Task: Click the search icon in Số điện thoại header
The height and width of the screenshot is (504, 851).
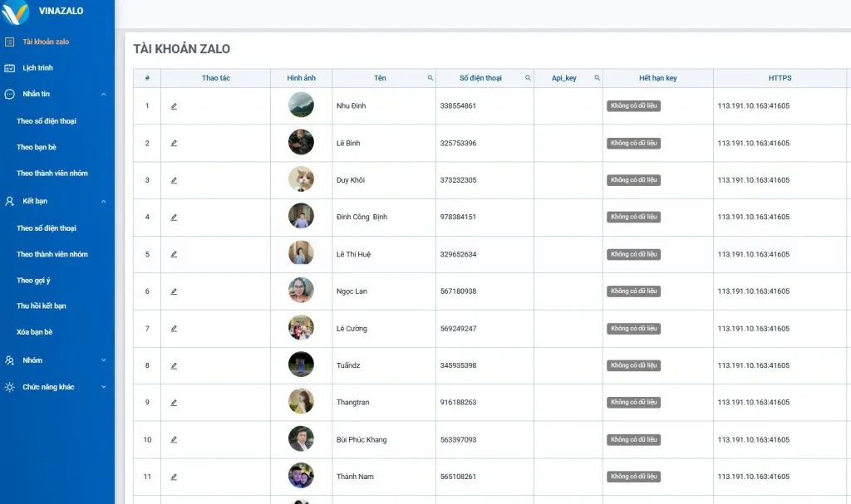Action: coord(528,78)
